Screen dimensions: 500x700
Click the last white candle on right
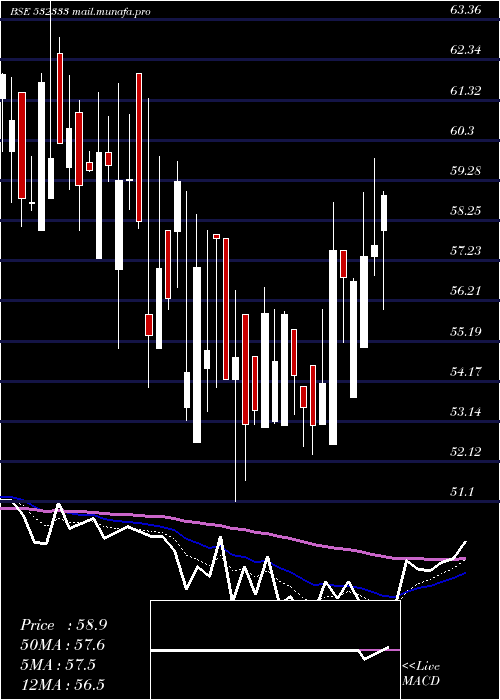(384, 213)
